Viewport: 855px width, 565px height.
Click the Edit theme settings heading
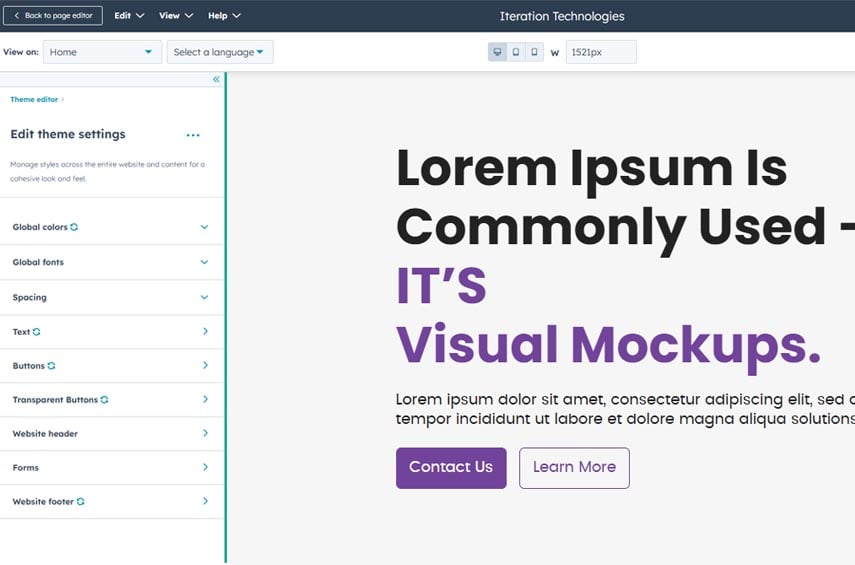[68, 134]
